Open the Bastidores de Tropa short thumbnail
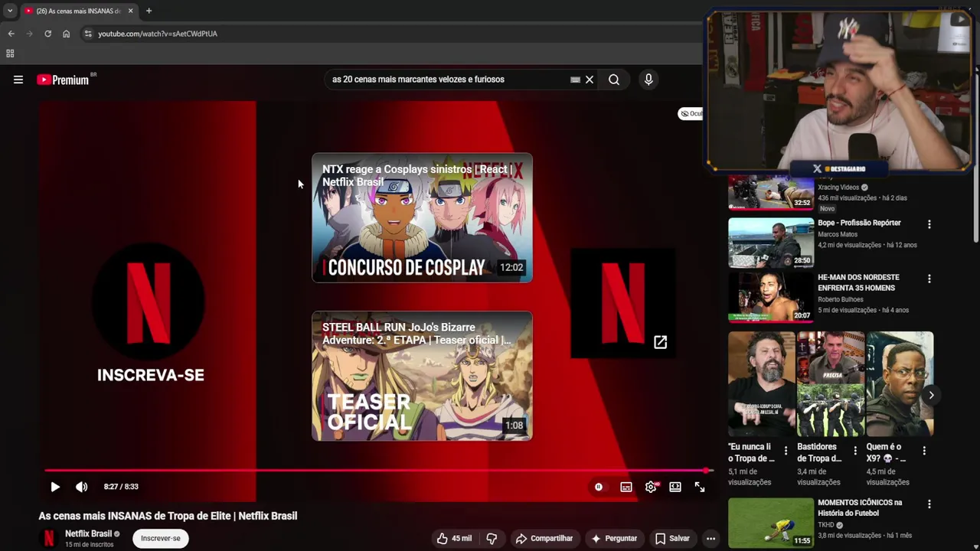 [x=831, y=384]
